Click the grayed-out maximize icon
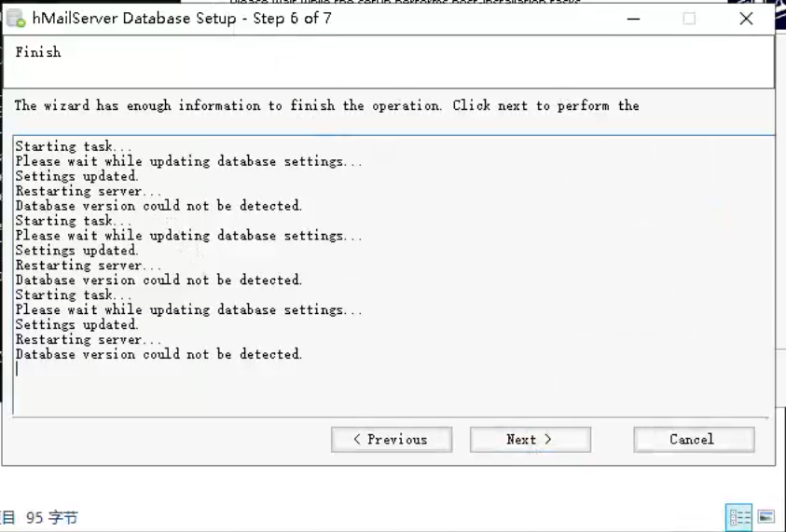The image size is (786, 532). click(689, 19)
